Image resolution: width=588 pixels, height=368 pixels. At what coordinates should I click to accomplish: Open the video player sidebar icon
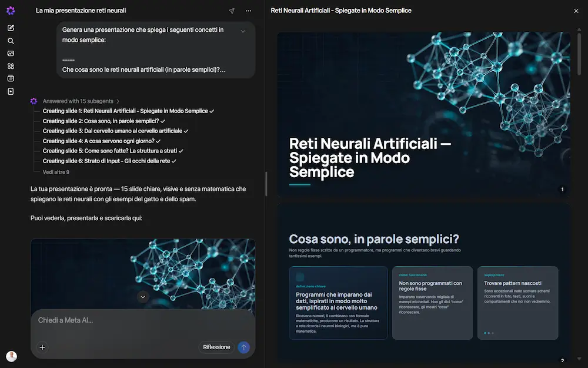(11, 91)
